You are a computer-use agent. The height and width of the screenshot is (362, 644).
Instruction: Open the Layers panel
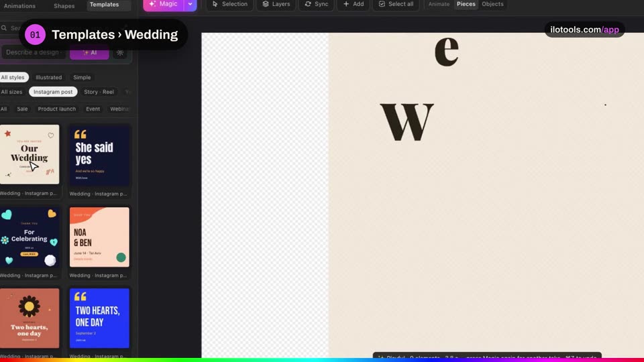pyautogui.click(x=276, y=5)
